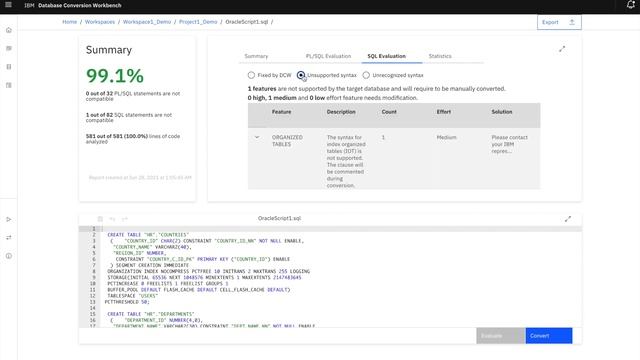Click the Export button
640x360 pixels.
559,22
